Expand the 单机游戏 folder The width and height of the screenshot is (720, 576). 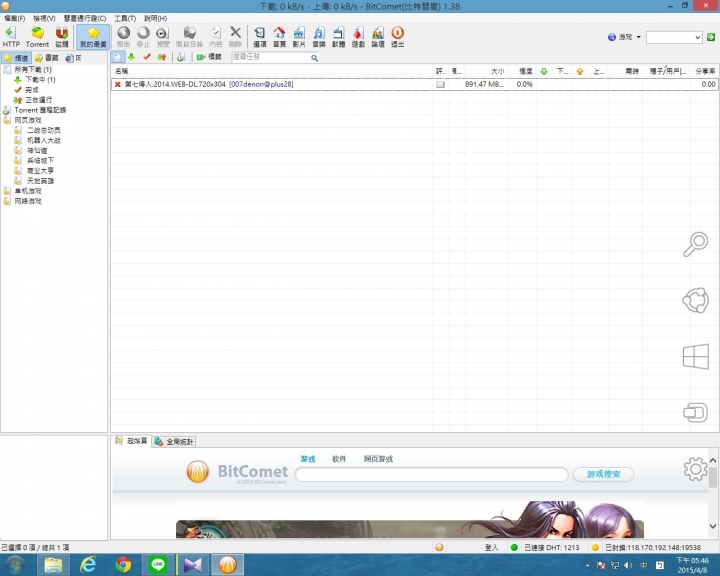point(28,191)
